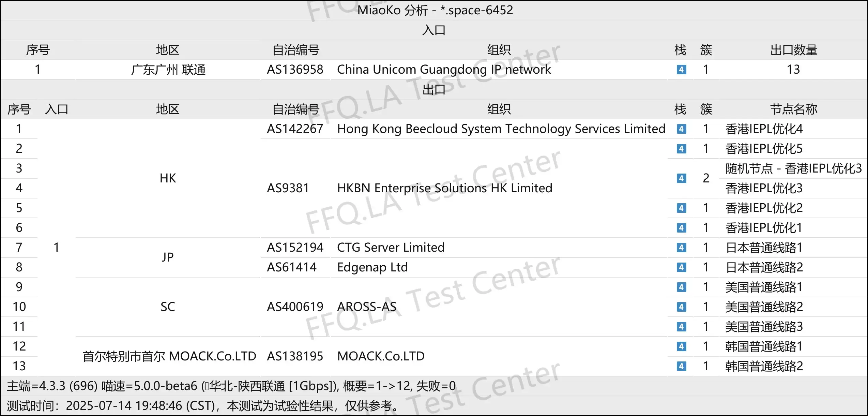Click AS142267 autonomous number cell

click(x=295, y=129)
